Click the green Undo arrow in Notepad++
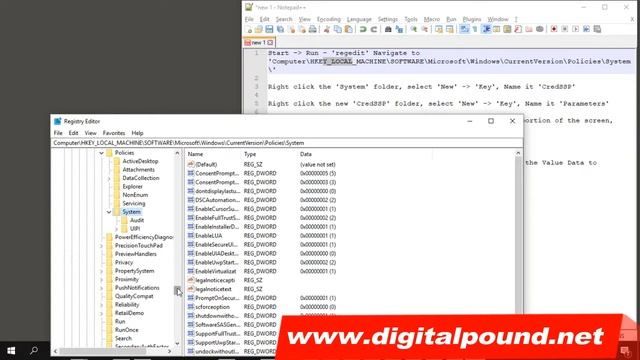Viewport: 640px width, 360px height. [x=363, y=29]
